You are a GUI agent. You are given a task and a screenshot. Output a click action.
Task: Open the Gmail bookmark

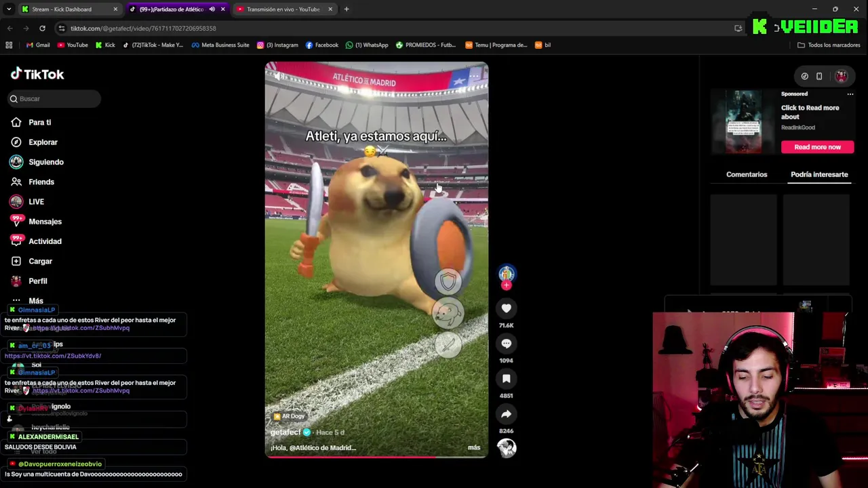pos(38,45)
